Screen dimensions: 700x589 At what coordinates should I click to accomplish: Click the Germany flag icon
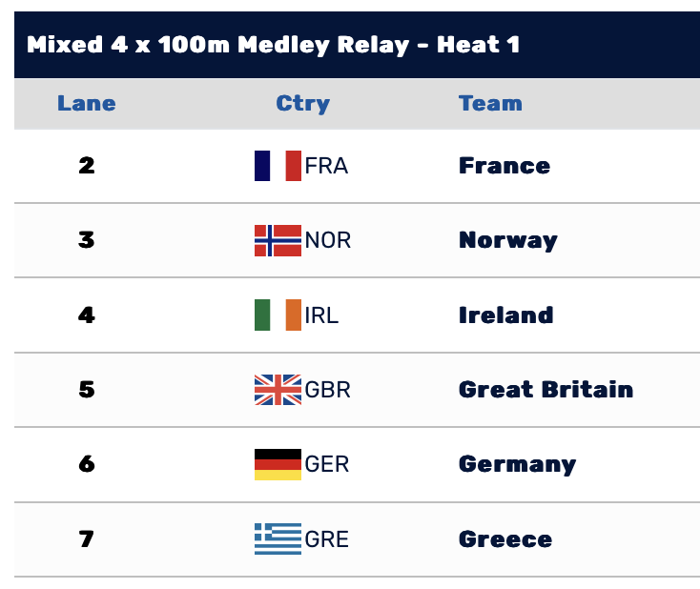(278, 464)
